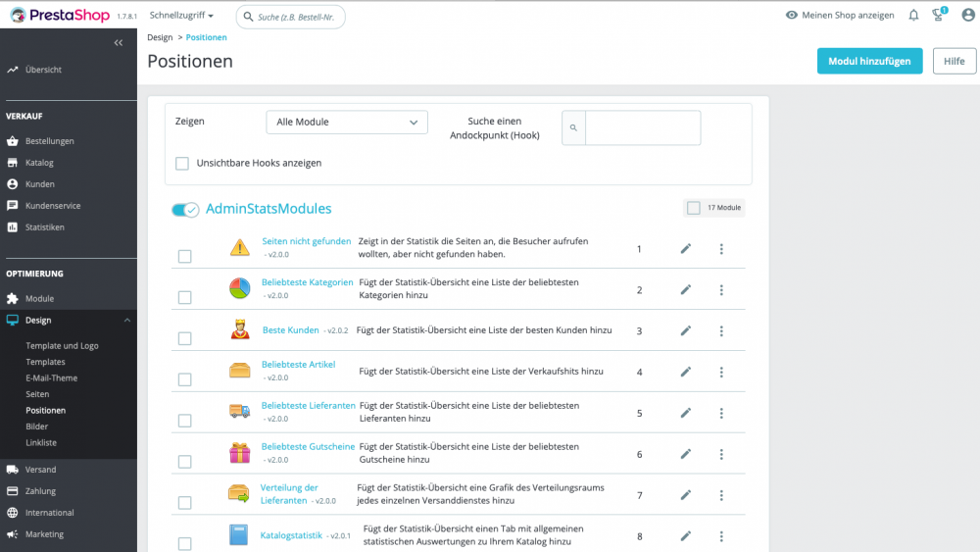Click the AdminStatsModules heading
The height and width of the screenshot is (552, 980).
tap(269, 209)
